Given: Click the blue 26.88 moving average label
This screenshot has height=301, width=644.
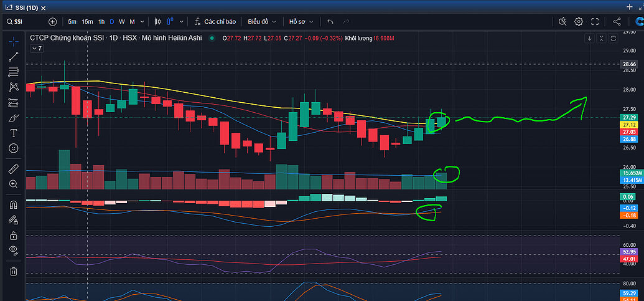Looking at the screenshot, I should tap(630, 140).
